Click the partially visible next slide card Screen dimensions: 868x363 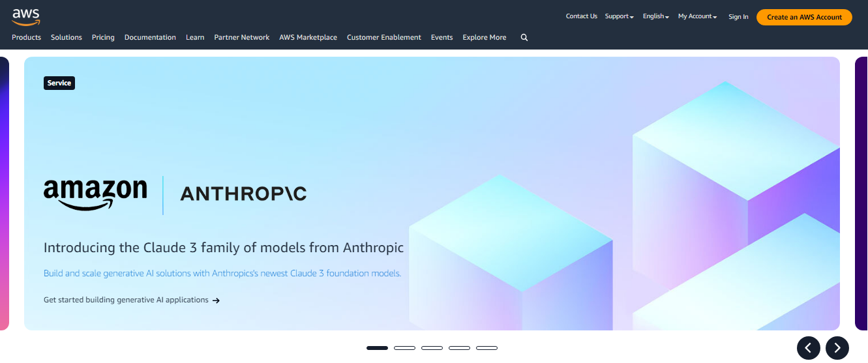pos(861,194)
